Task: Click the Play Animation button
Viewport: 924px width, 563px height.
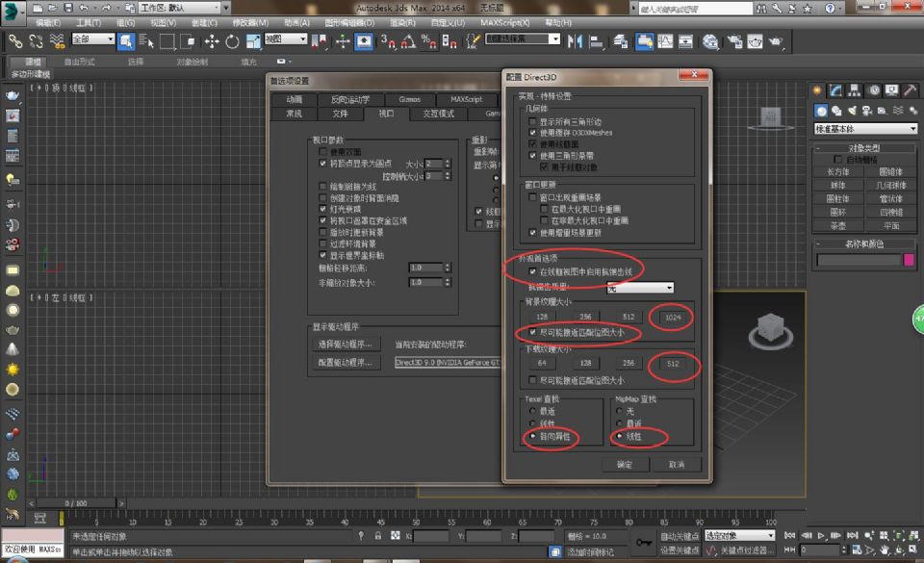Action: (821, 535)
